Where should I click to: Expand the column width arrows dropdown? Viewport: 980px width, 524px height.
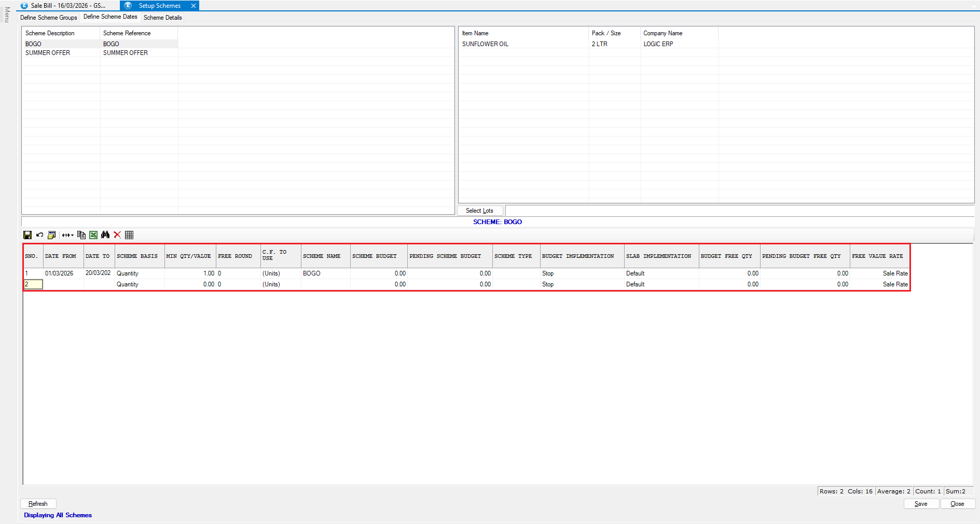click(67, 235)
